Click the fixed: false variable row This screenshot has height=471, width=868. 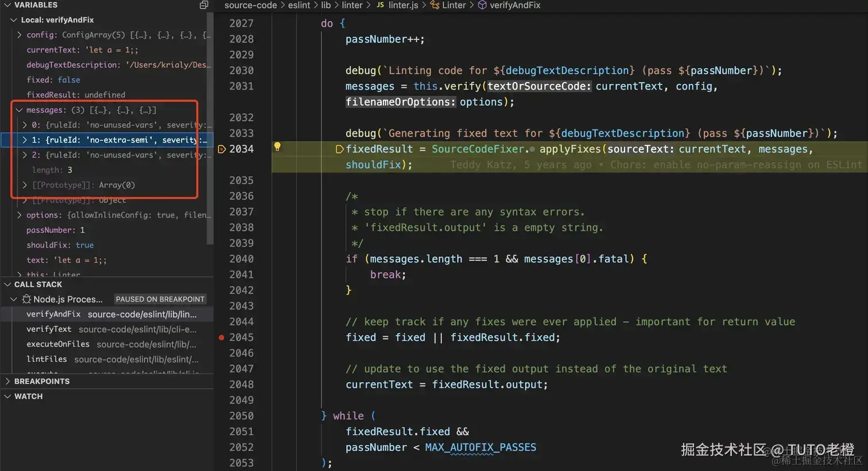point(107,80)
